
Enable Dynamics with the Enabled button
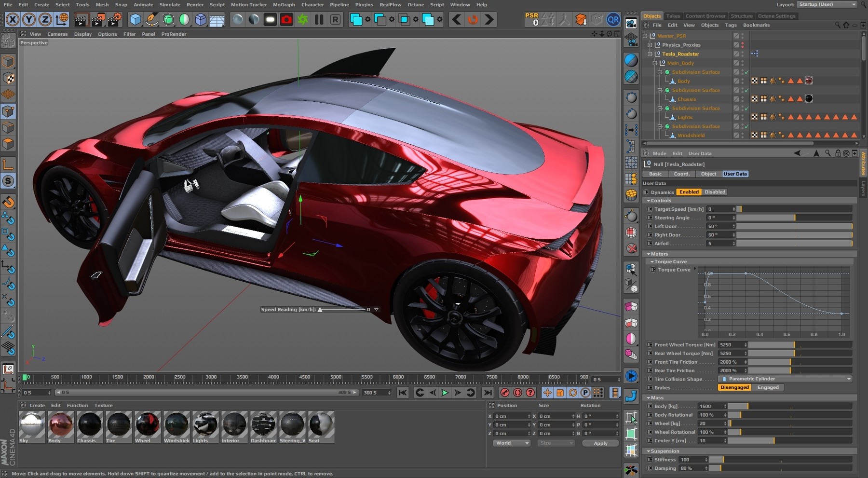pos(689,191)
